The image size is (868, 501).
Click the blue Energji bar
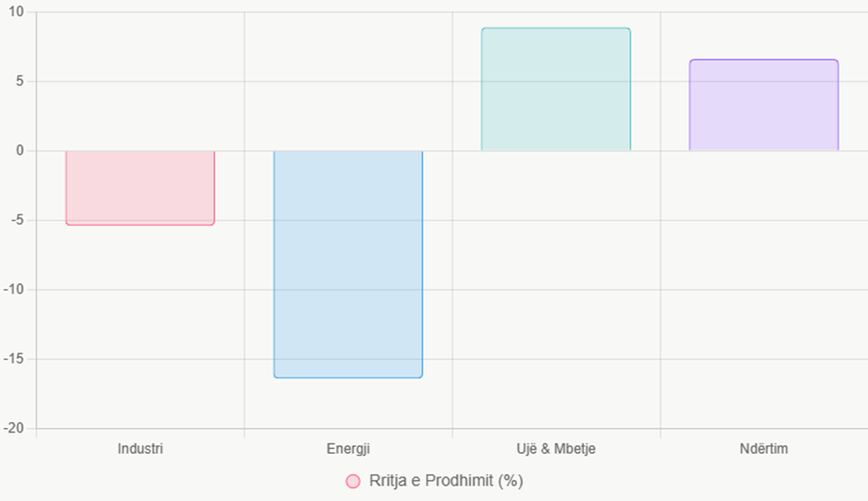coord(348,263)
